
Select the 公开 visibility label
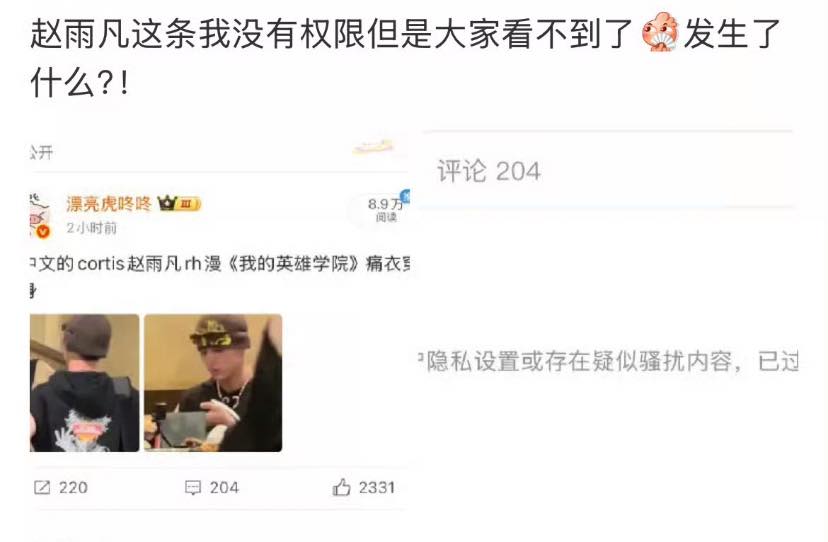(x=41, y=153)
